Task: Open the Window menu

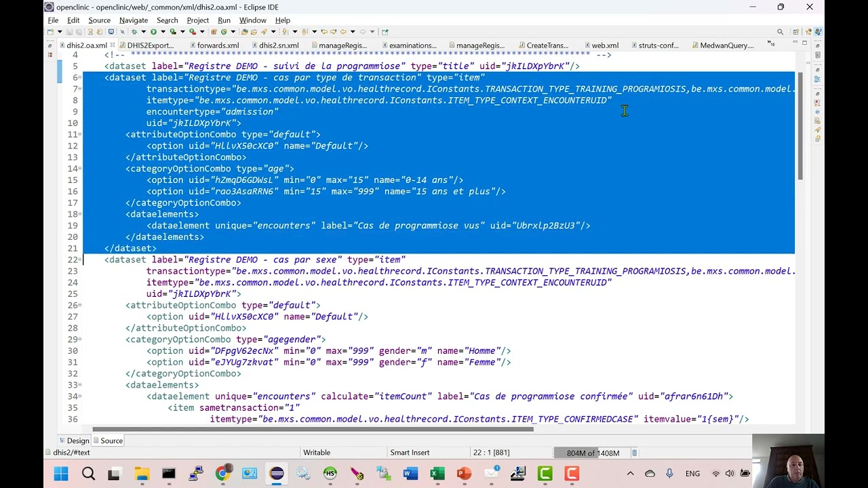Action: pyautogui.click(x=252, y=20)
